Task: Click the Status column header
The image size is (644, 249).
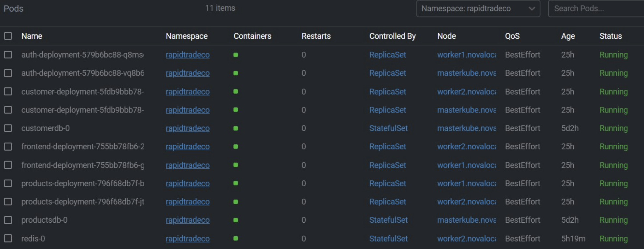Action: click(x=610, y=36)
